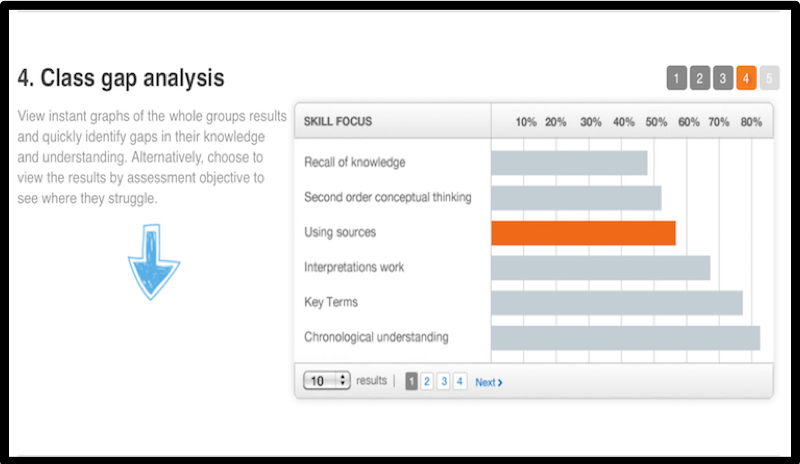The width and height of the screenshot is (800, 464).
Task: Go to results page 2
Action: coord(427,381)
